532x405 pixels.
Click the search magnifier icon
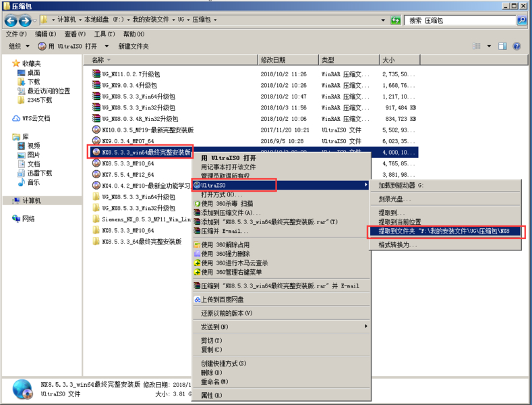coord(521,20)
